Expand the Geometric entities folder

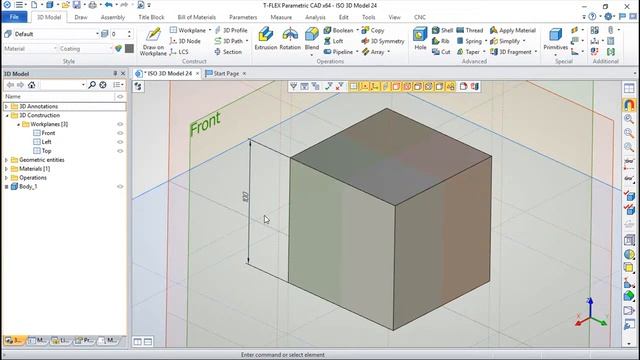(6, 160)
